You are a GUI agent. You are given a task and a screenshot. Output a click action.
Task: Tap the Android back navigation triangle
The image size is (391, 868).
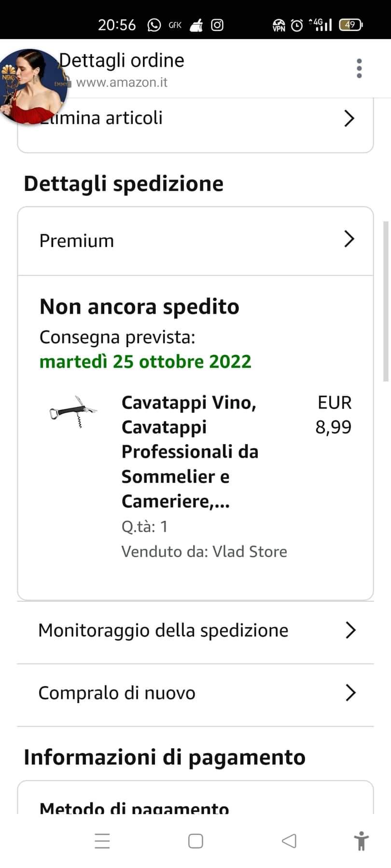click(289, 841)
